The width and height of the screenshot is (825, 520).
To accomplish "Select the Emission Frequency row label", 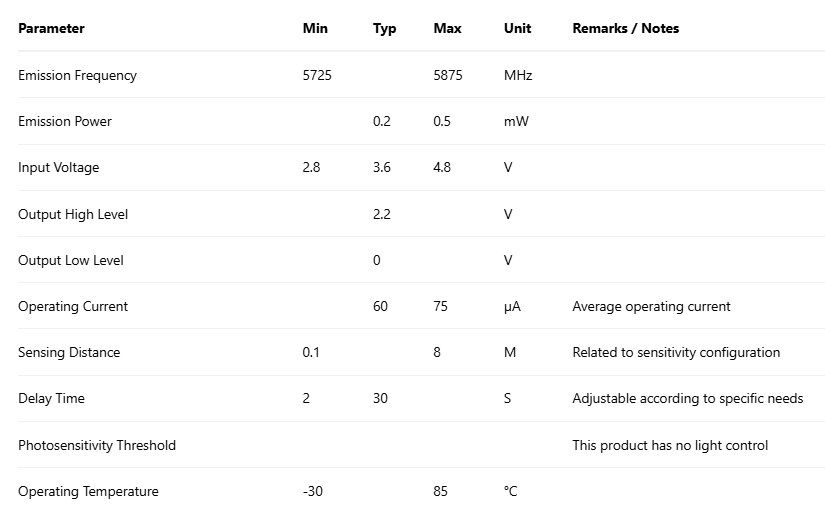I will tap(77, 75).
